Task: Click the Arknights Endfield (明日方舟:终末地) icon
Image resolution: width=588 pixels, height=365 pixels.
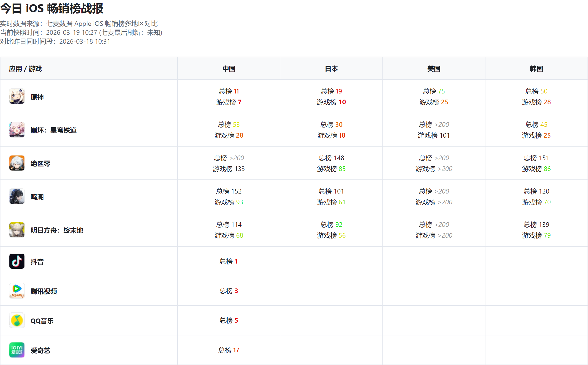Action: pyautogui.click(x=17, y=229)
